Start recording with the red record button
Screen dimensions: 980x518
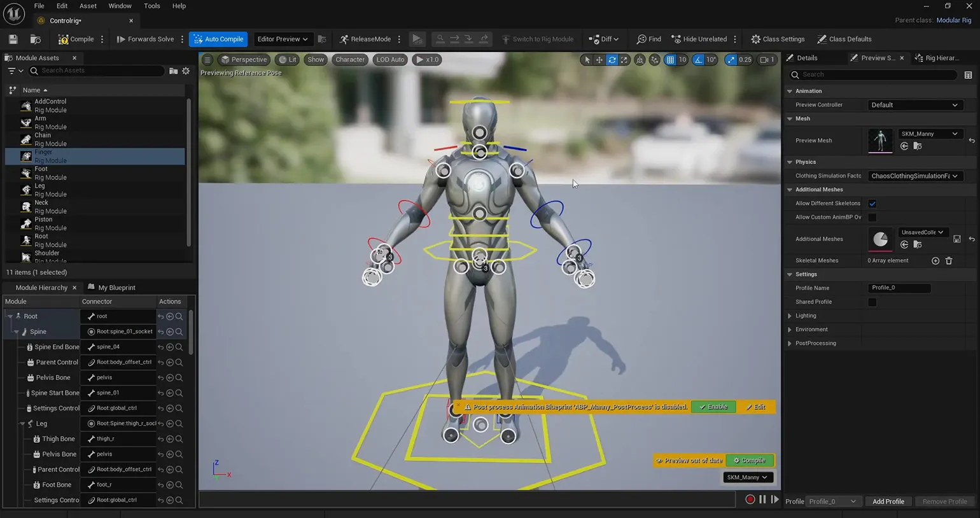[x=750, y=500]
